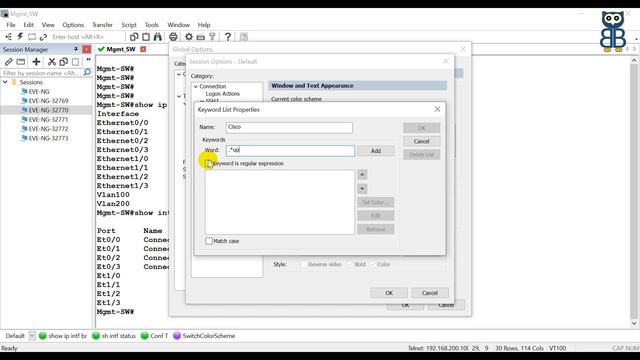Run the show ip intf br button
The width and height of the screenshot is (640, 360).
[63, 336]
